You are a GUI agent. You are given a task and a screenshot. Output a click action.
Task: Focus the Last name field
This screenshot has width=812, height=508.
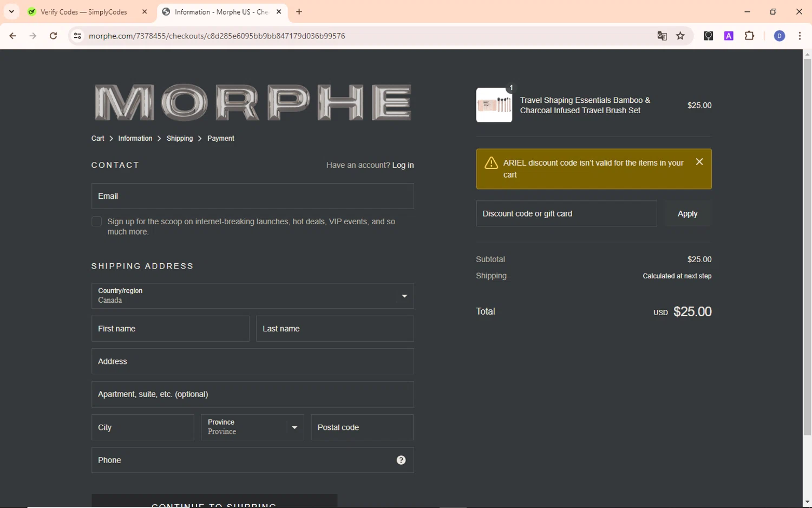[x=335, y=329]
